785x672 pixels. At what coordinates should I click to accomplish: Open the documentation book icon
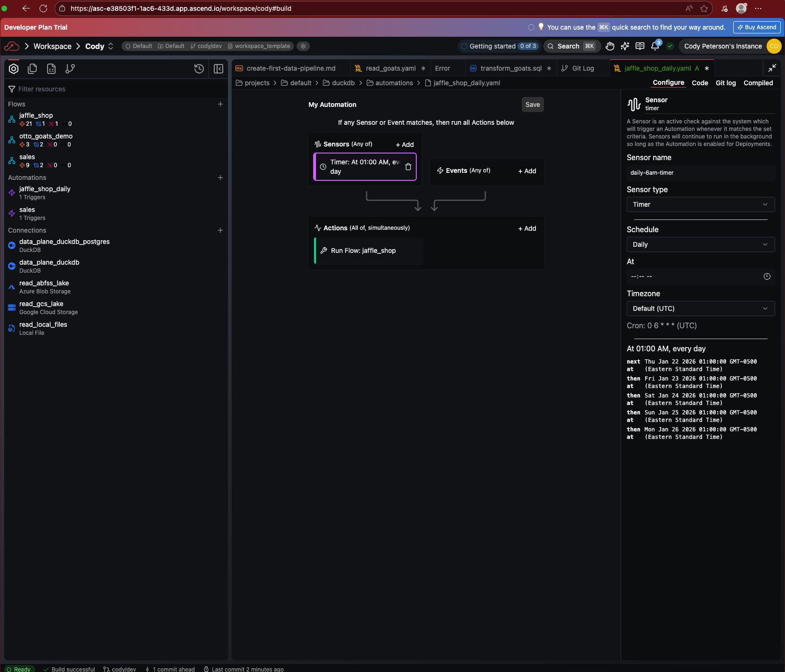(x=639, y=46)
